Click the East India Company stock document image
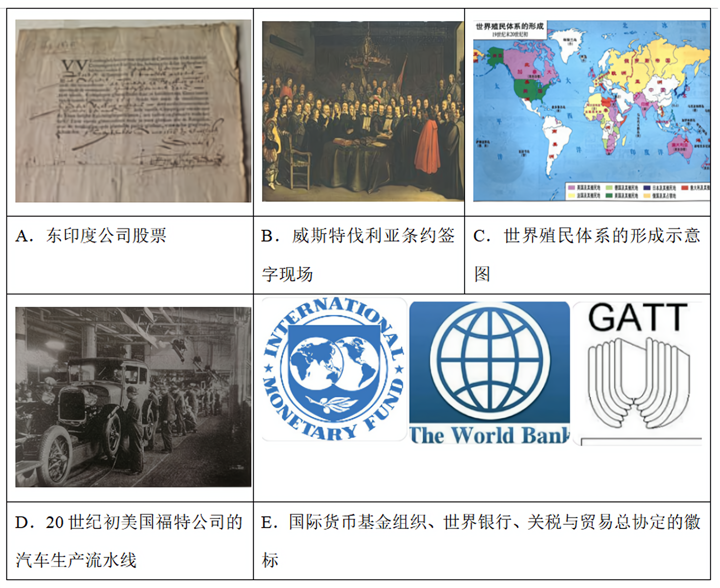The height and width of the screenshot is (588, 720). [x=133, y=111]
